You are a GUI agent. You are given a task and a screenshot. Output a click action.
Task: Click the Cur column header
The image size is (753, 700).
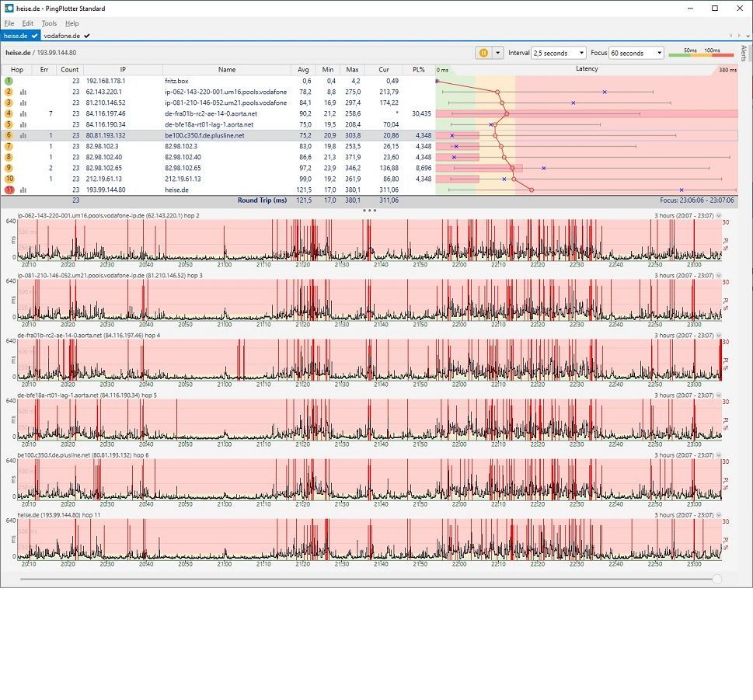(384, 70)
